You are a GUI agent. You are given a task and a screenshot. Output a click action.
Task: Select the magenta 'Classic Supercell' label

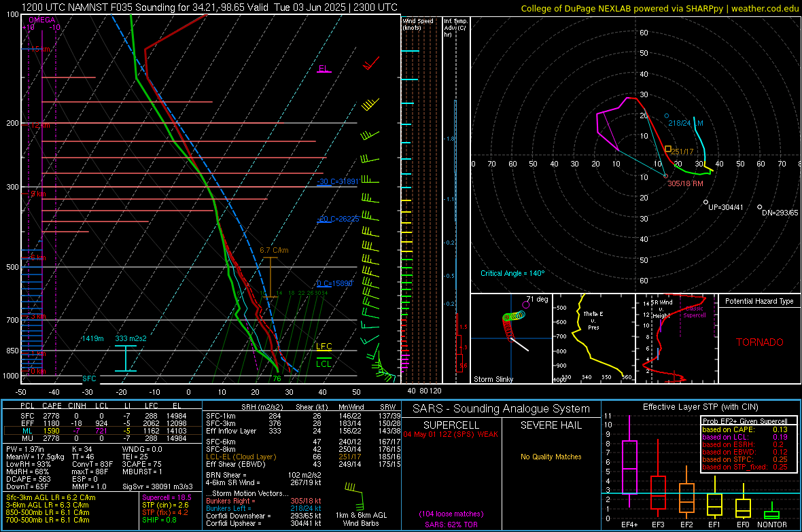(x=694, y=312)
